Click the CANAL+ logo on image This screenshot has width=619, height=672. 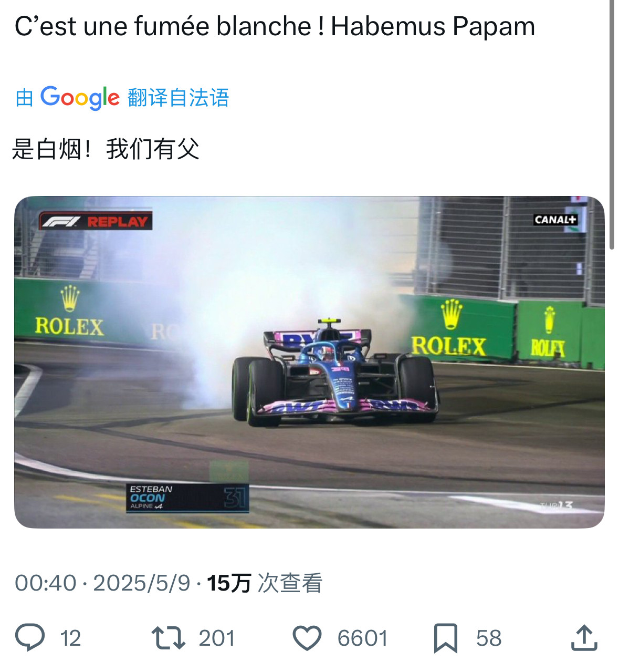click(555, 220)
